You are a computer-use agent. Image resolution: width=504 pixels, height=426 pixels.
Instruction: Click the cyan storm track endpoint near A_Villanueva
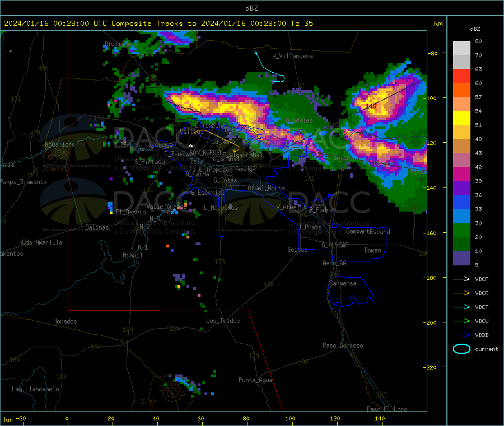coord(256,53)
